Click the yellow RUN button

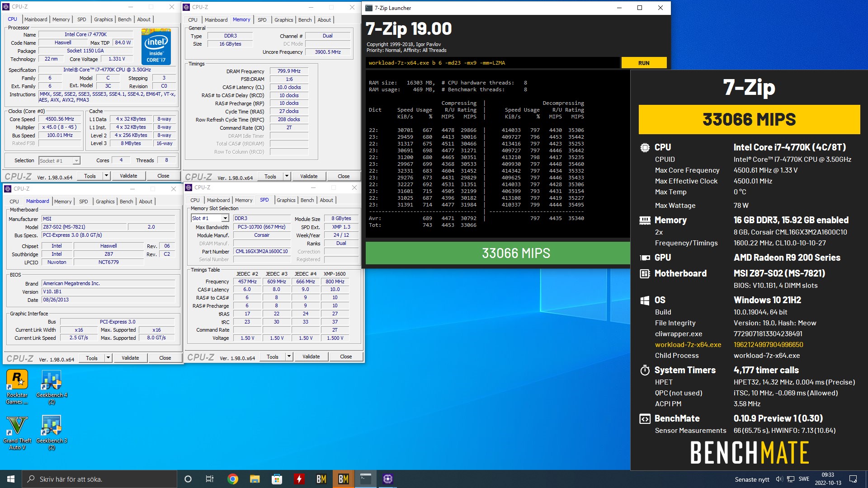[644, 63]
